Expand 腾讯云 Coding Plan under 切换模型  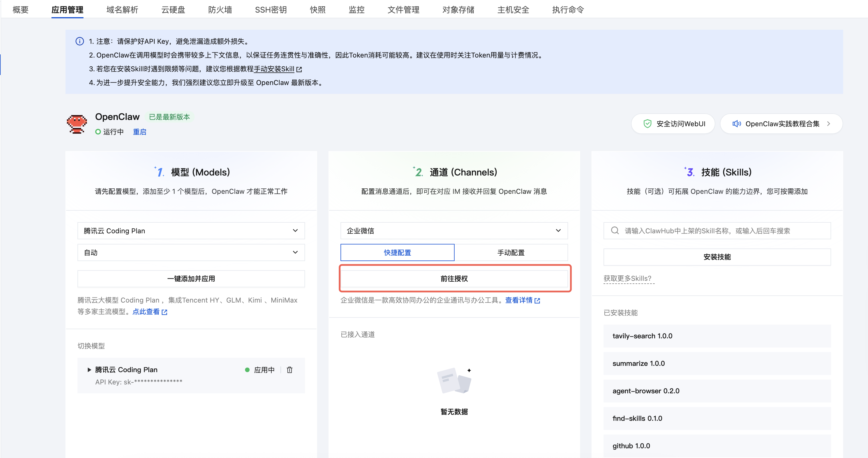coord(89,370)
